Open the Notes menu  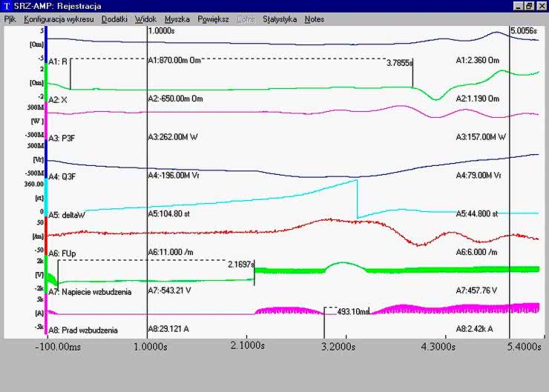click(x=314, y=19)
